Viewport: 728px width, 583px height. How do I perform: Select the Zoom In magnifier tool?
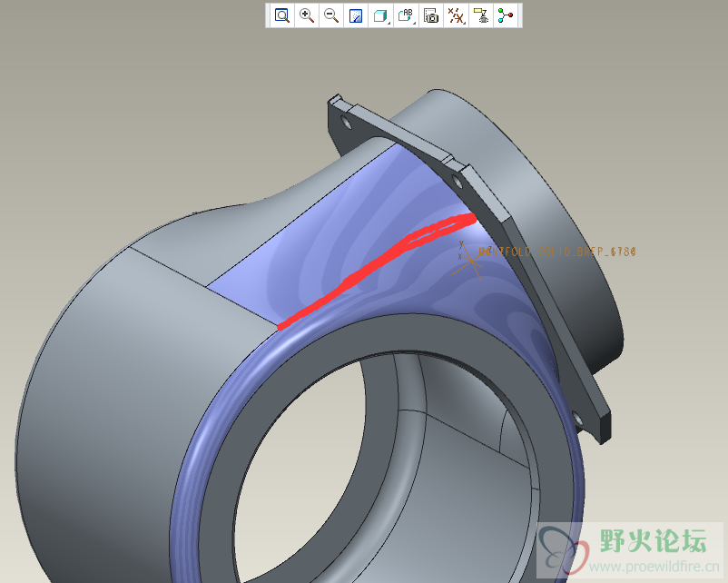(x=307, y=15)
